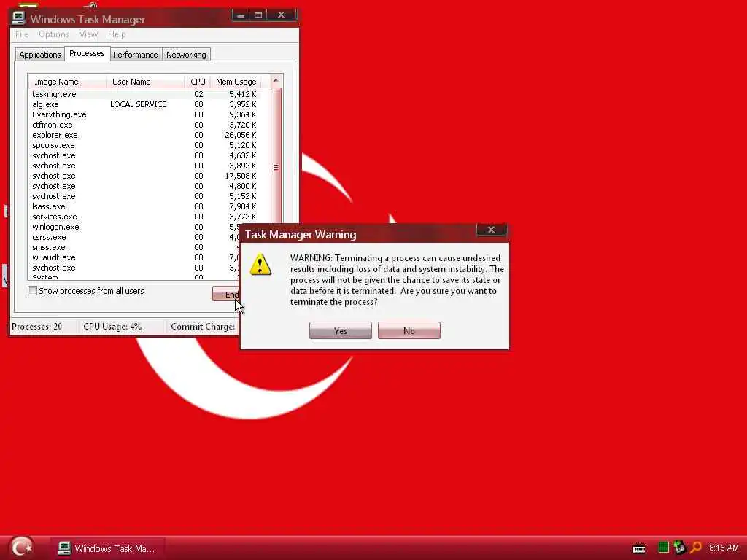The width and height of the screenshot is (747, 560).
Task: Select svchost.exe row using 17,508 K
Action: point(144,176)
